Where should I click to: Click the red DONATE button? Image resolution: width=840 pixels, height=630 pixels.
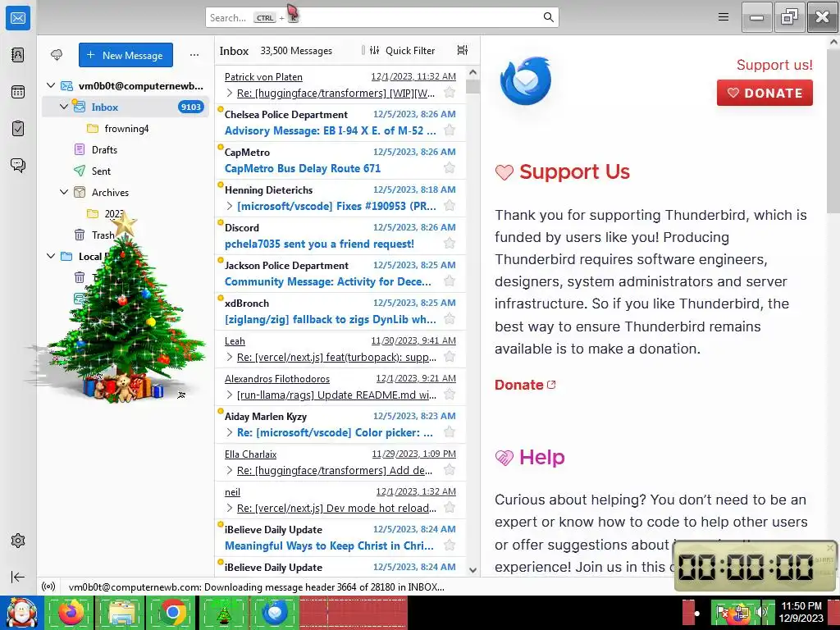pos(765,93)
